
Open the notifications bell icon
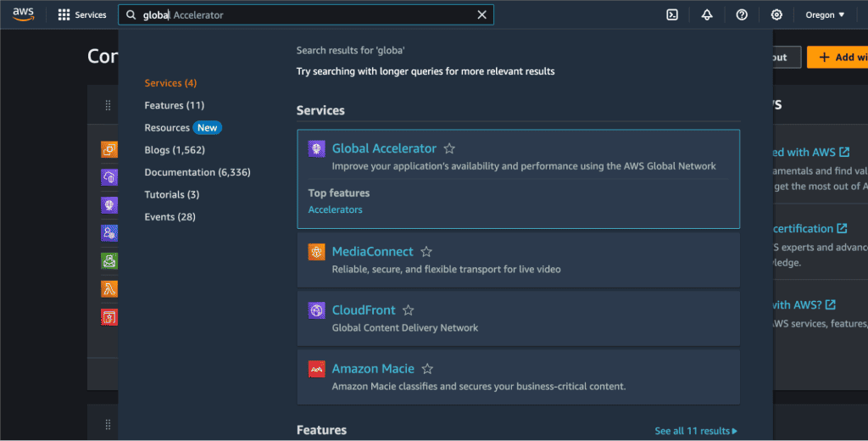(707, 15)
